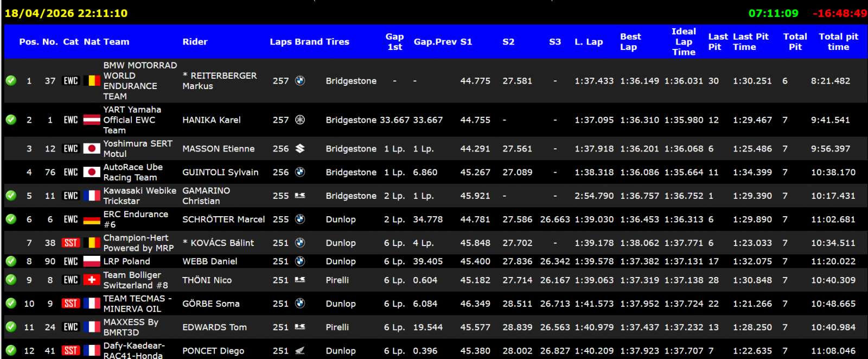
Task: Open the MAXXESS By BMRT3D team entry
Action: [131, 327]
